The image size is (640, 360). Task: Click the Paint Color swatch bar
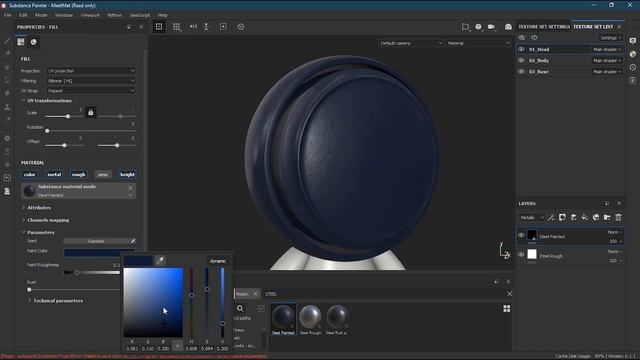100,253
